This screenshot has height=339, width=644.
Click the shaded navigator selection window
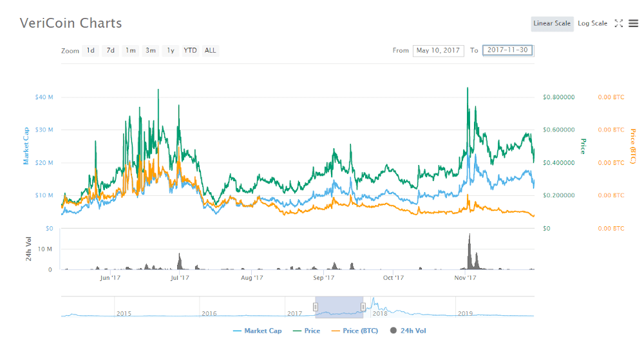[x=339, y=307]
